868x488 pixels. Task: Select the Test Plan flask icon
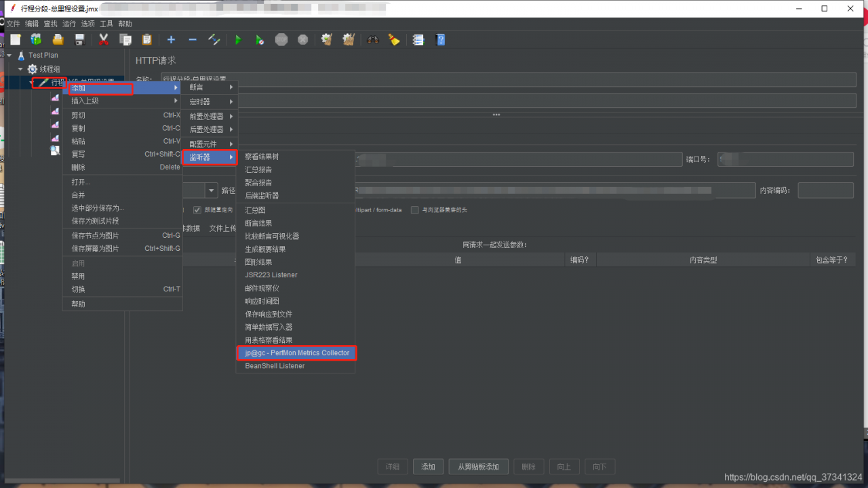tap(22, 55)
